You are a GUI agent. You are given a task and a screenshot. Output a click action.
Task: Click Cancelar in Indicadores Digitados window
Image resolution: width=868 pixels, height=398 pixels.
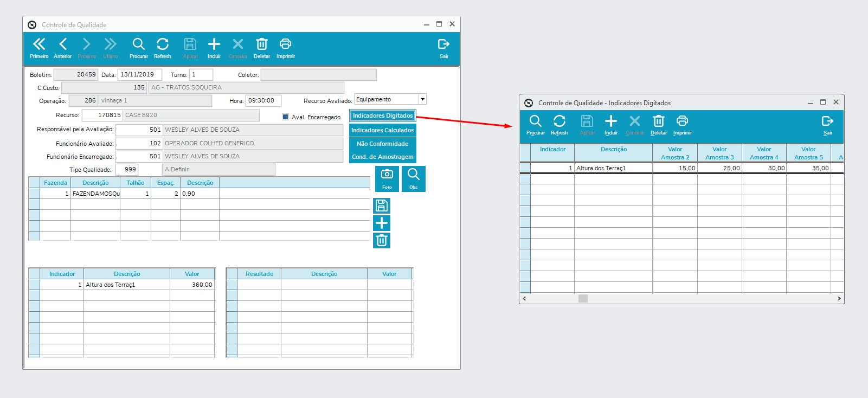tap(635, 125)
